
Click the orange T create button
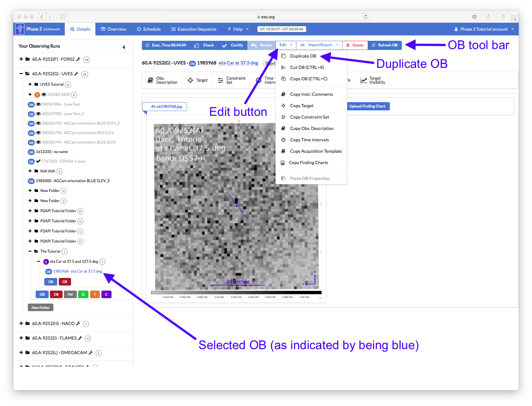click(95, 294)
